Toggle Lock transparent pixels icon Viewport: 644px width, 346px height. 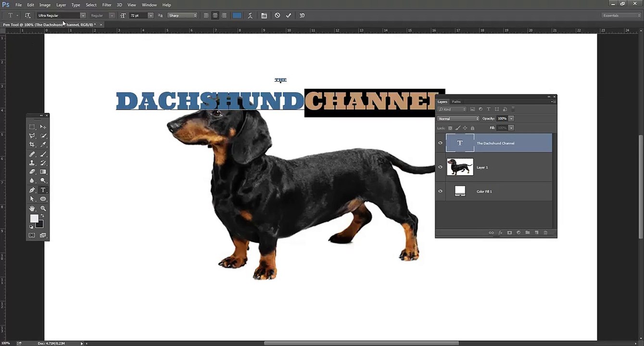point(450,128)
